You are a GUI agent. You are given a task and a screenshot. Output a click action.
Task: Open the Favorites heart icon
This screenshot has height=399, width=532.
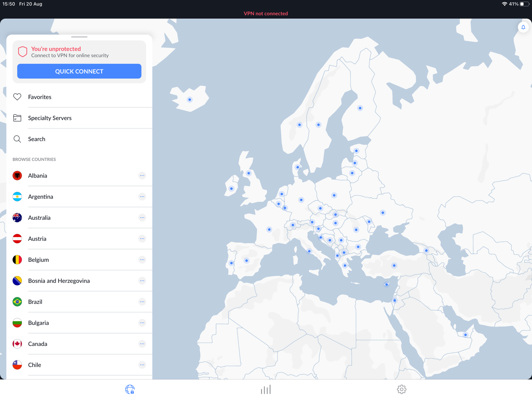17,97
